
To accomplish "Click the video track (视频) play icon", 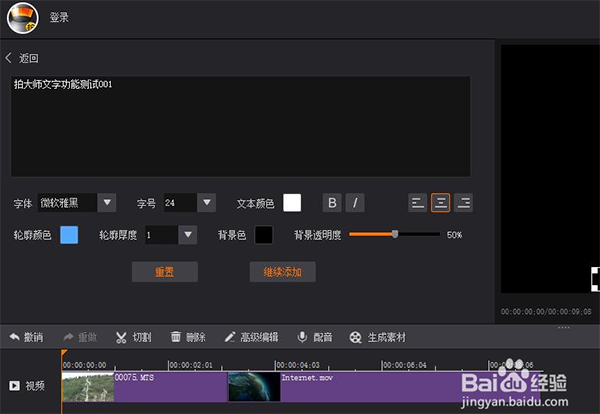I will point(14,385).
